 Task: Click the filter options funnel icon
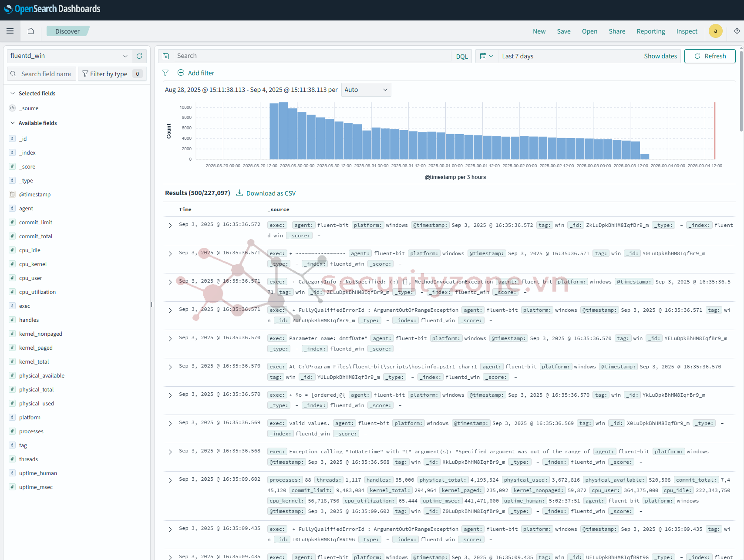click(165, 73)
